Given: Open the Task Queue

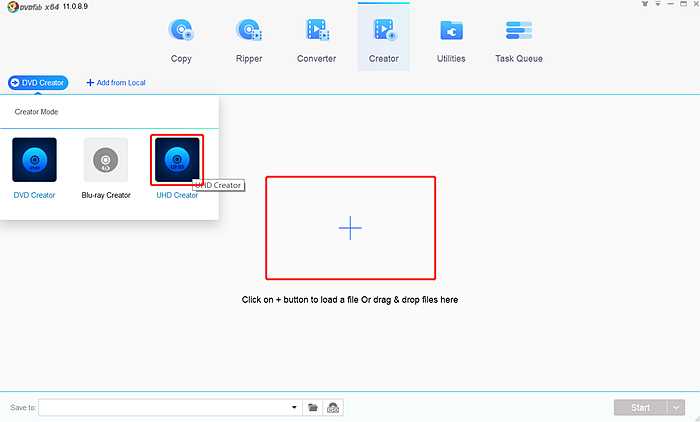Looking at the screenshot, I should tap(519, 41).
